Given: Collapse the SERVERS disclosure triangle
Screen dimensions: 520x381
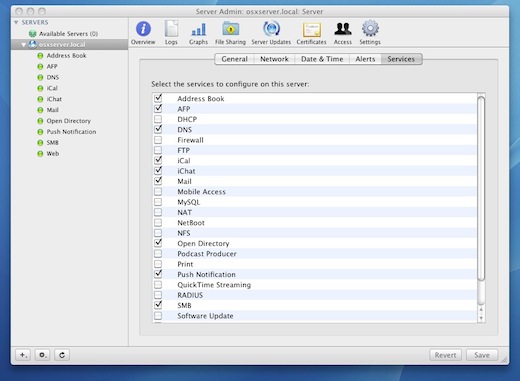Looking at the screenshot, I should (x=16, y=22).
